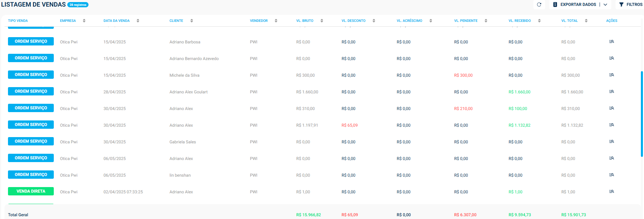Click Ordem Serviço badge for Gabriela Sales
Image resolution: width=644 pixels, height=219 pixels.
31,141
